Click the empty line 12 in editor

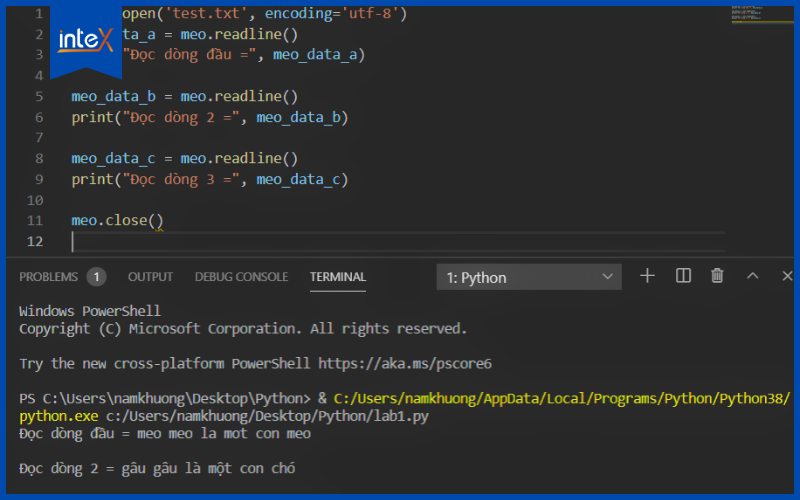pos(398,241)
